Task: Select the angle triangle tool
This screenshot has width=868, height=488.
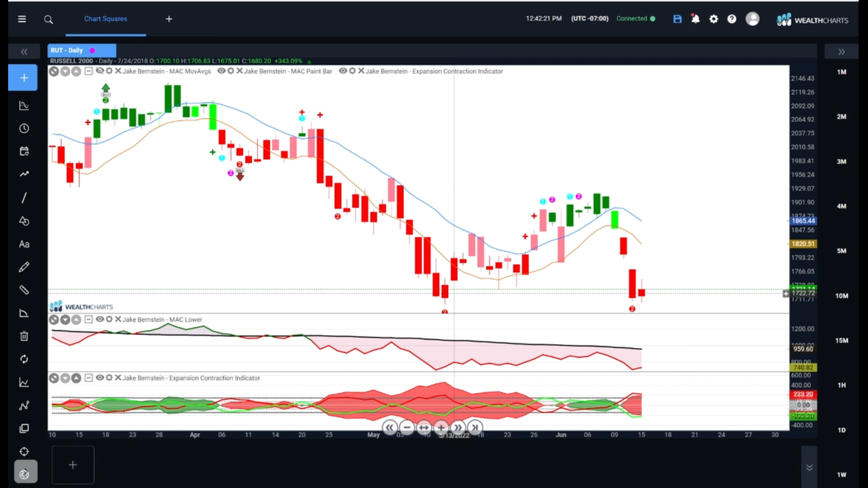Action: [x=24, y=313]
